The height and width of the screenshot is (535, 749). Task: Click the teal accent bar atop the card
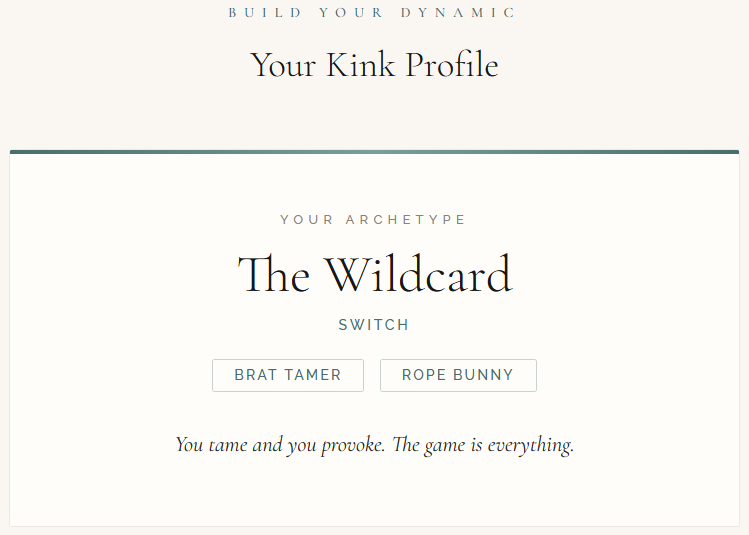click(x=374, y=152)
